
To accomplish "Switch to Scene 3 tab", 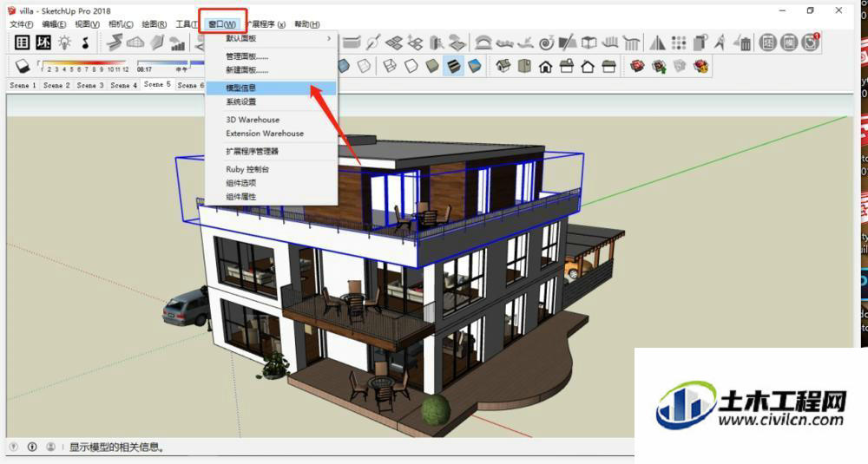I will (89, 85).
